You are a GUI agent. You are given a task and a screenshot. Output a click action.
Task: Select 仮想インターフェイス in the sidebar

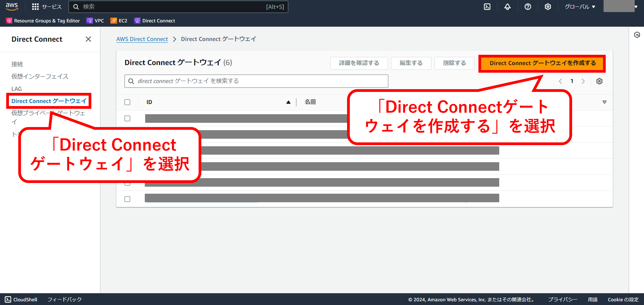tap(40, 77)
